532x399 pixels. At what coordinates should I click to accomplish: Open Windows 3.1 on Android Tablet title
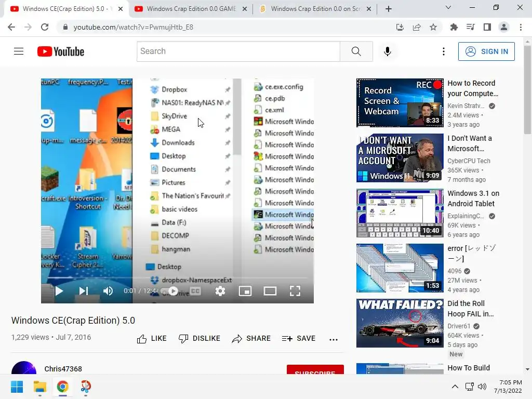pyautogui.click(x=473, y=198)
